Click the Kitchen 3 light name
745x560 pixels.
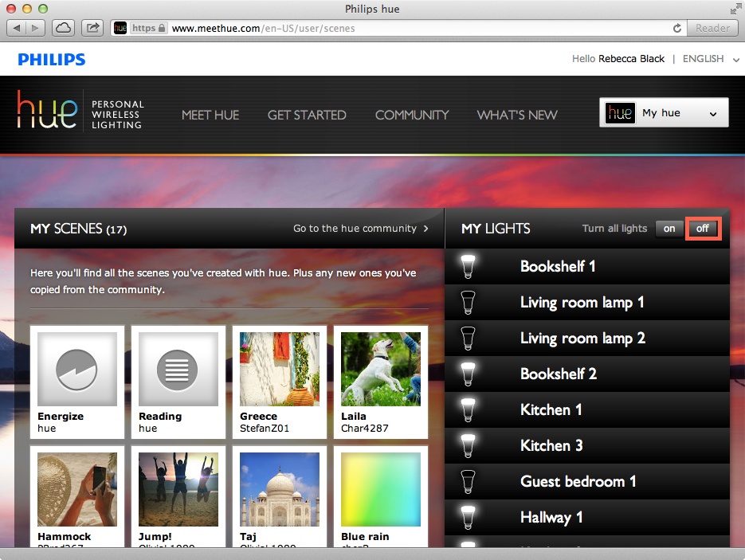[x=551, y=446]
